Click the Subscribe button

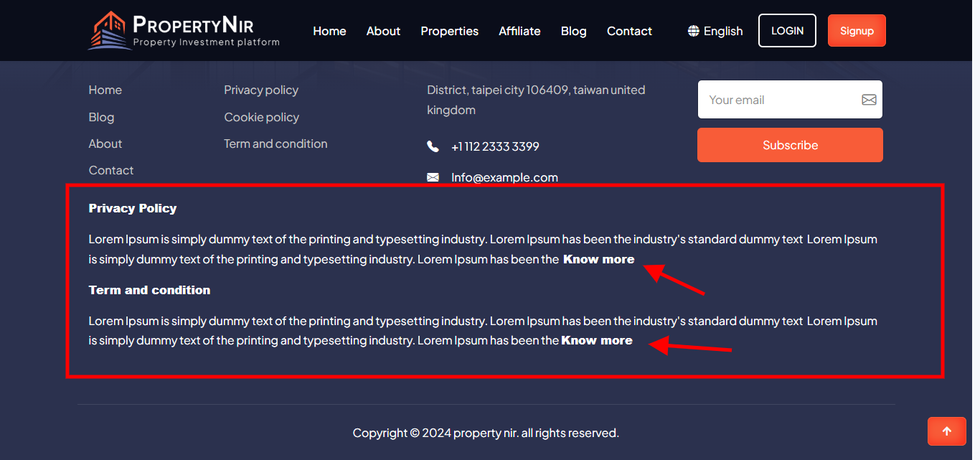coord(790,145)
